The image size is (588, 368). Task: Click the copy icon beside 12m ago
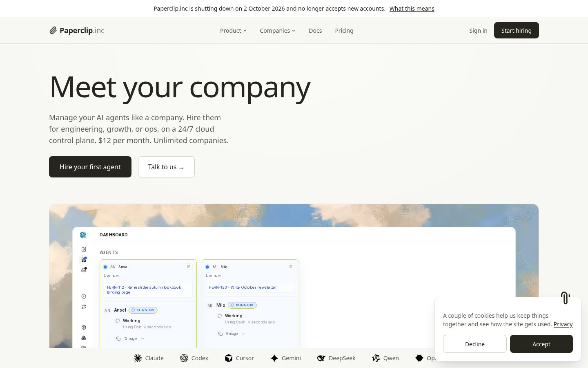click(x=118, y=339)
